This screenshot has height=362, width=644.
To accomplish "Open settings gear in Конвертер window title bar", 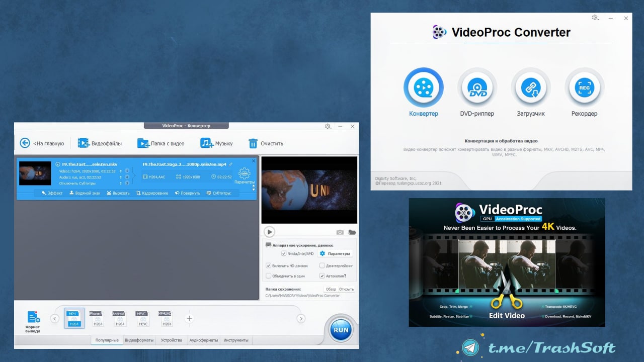I will click(x=328, y=126).
